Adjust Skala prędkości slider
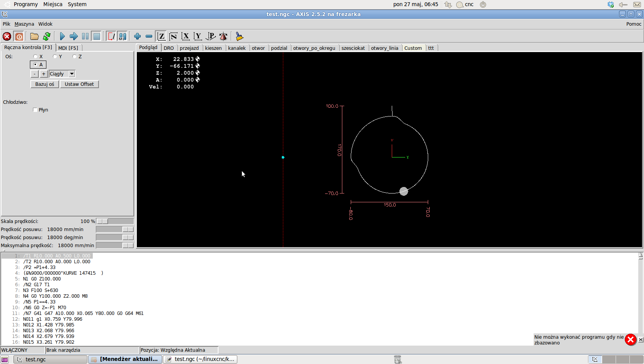This screenshot has height=364, width=644. (x=115, y=221)
